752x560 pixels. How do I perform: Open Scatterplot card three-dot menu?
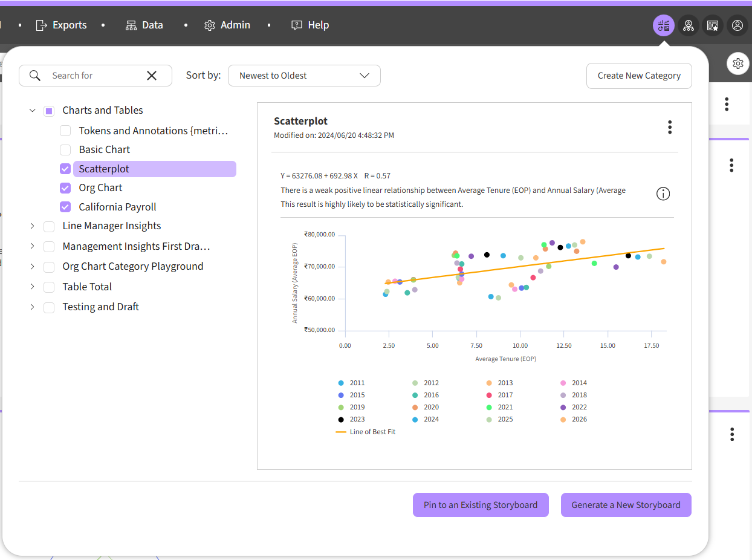[x=669, y=127]
